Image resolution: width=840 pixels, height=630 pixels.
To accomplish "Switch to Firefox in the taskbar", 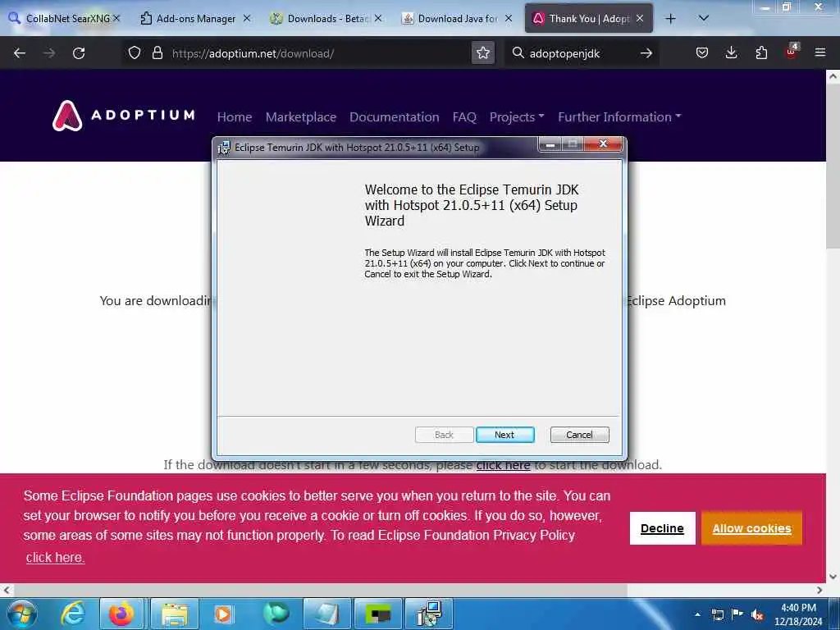I will tap(121, 614).
